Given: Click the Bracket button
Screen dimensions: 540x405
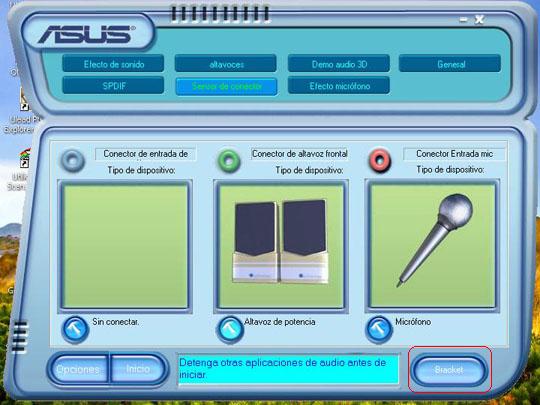Looking at the screenshot, I should click(449, 370).
